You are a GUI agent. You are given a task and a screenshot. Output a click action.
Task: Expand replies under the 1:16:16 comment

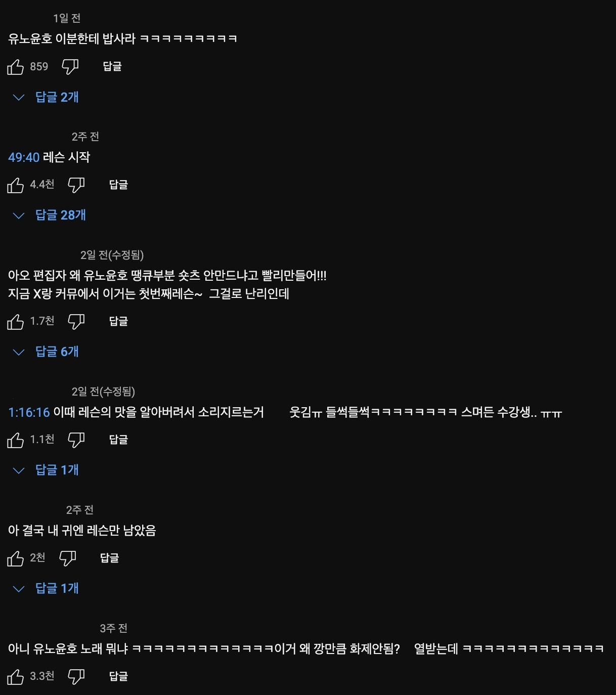[46, 470]
